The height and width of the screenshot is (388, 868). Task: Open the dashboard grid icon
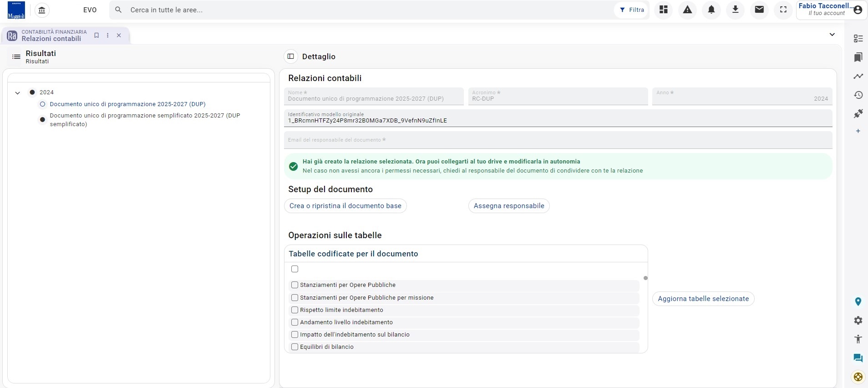point(664,10)
